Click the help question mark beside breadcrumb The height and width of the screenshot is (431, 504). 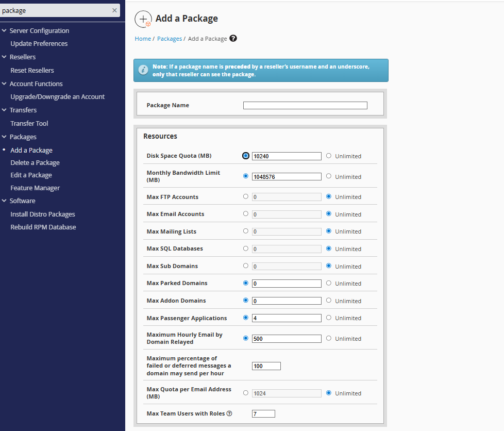coord(233,39)
